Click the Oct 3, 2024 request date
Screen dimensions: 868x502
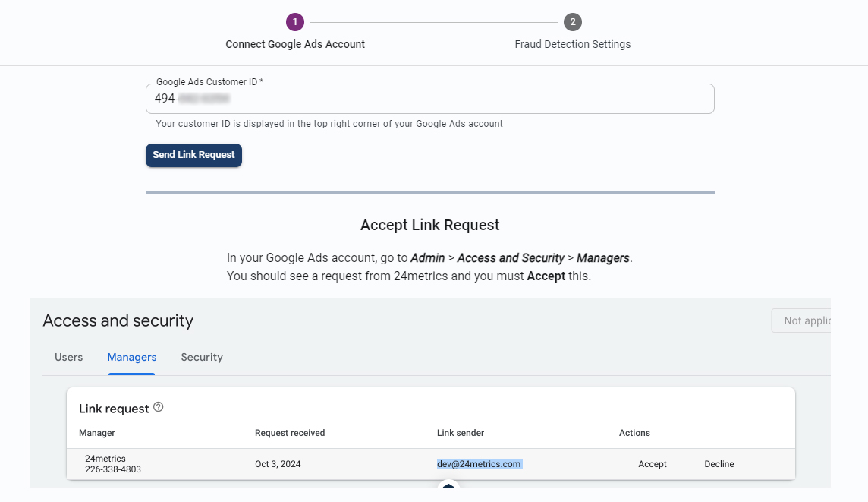pos(278,464)
